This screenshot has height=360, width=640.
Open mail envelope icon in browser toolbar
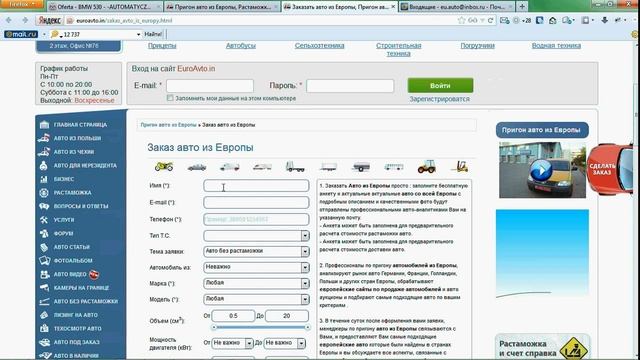pyautogui.click(x=504, y=20)
